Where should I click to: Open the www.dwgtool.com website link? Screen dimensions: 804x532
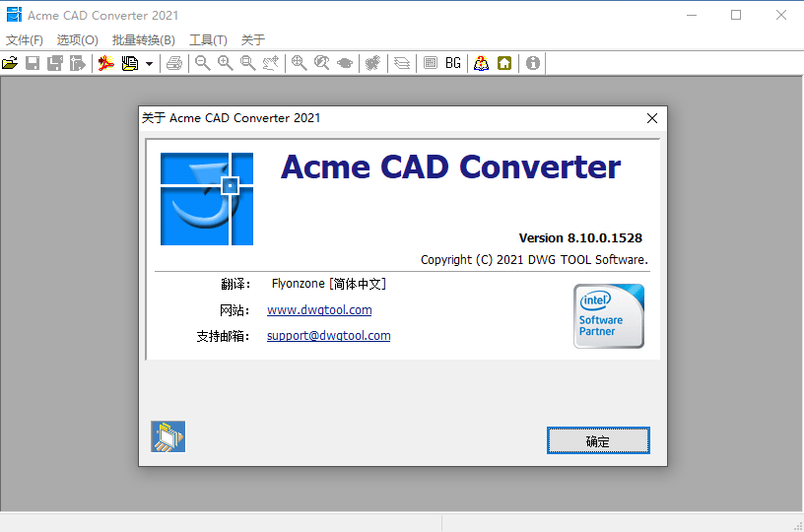click(319, 310)
